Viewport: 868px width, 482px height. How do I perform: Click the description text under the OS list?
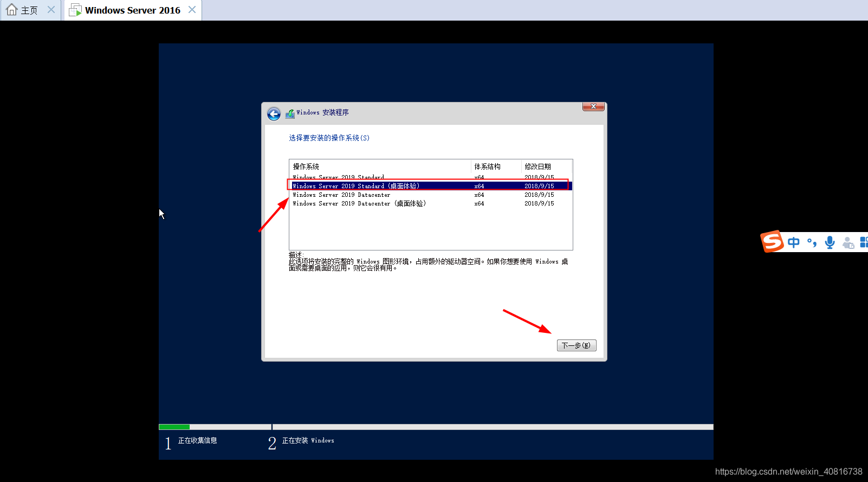pyautogui.click(x=428, y=265)
